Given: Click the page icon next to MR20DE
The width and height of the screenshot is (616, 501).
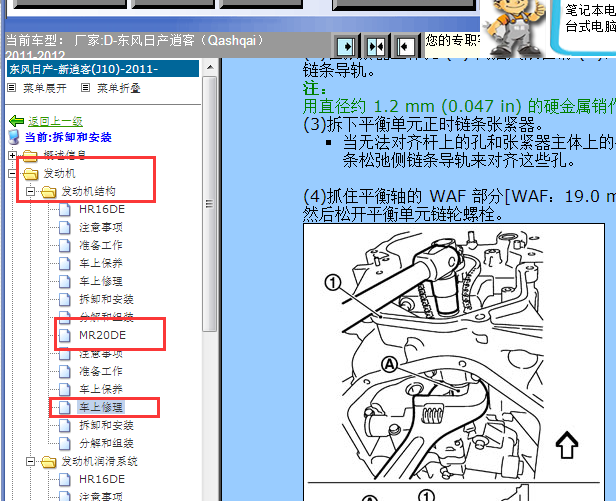Looking at the screenshot, I should click(x=65, y=335).
